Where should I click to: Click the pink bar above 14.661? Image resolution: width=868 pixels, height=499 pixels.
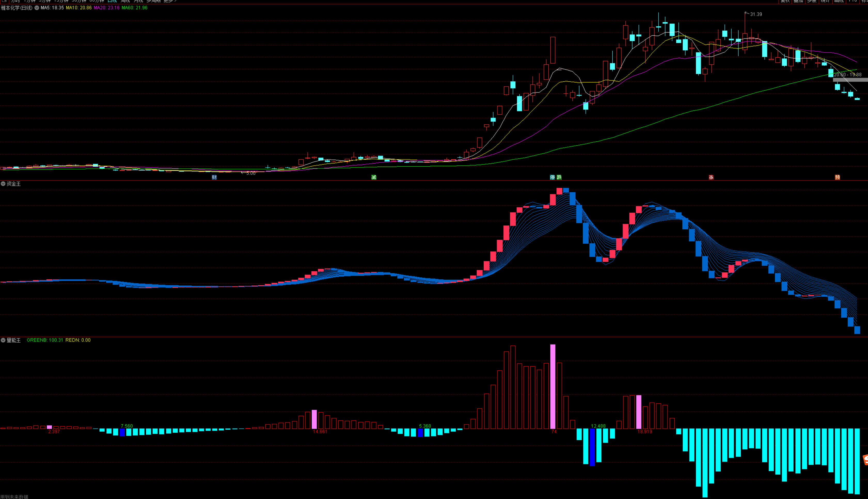pyautogui.click(x=314, y=419)
